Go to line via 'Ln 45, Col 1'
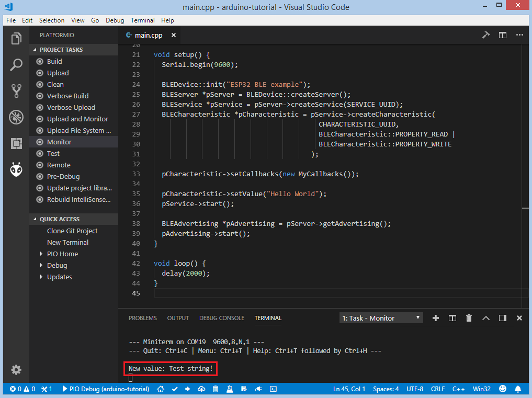532x398 pixels. pos(349,389)
